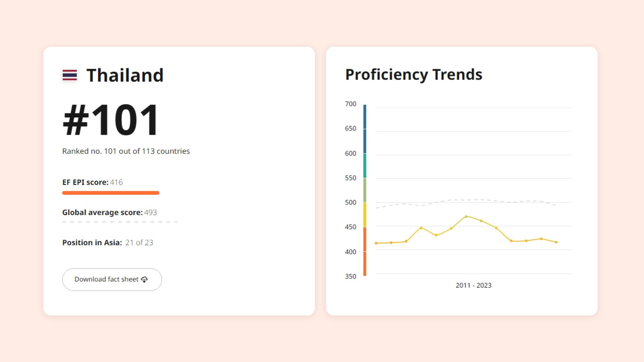The width and height of the screenshot is (644, 362).
Task: Click the orange EF EPI score bar
Action: tap(111, 193)
